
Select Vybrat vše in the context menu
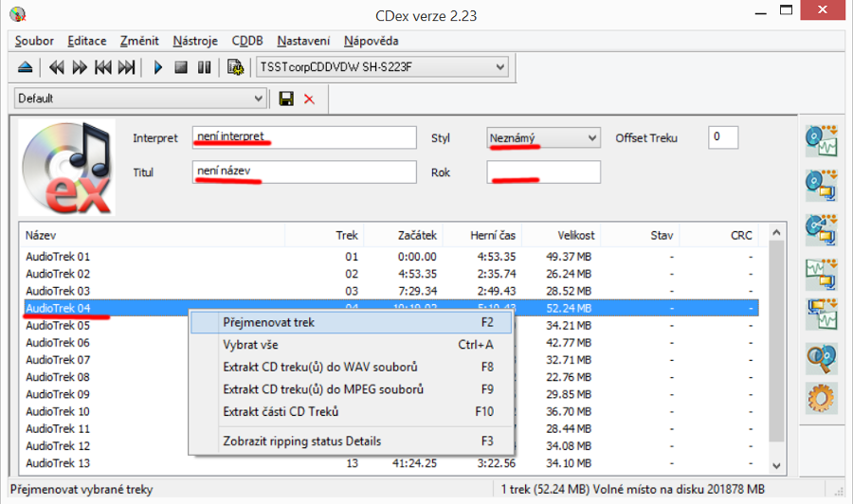pos(250,345)
